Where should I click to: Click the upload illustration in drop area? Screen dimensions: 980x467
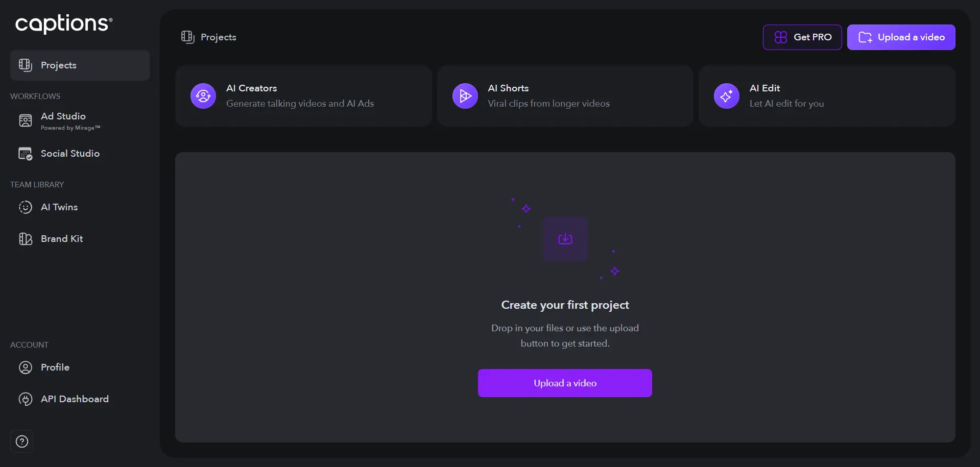565,238
